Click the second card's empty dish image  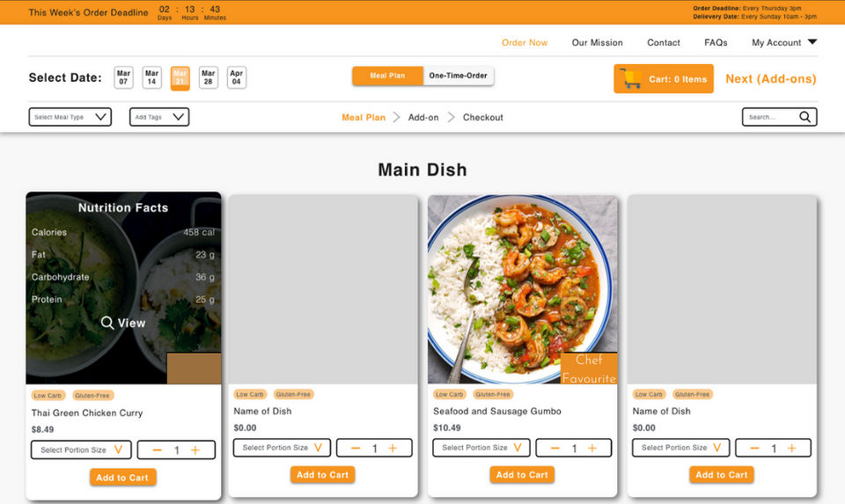tap(323, 289)
